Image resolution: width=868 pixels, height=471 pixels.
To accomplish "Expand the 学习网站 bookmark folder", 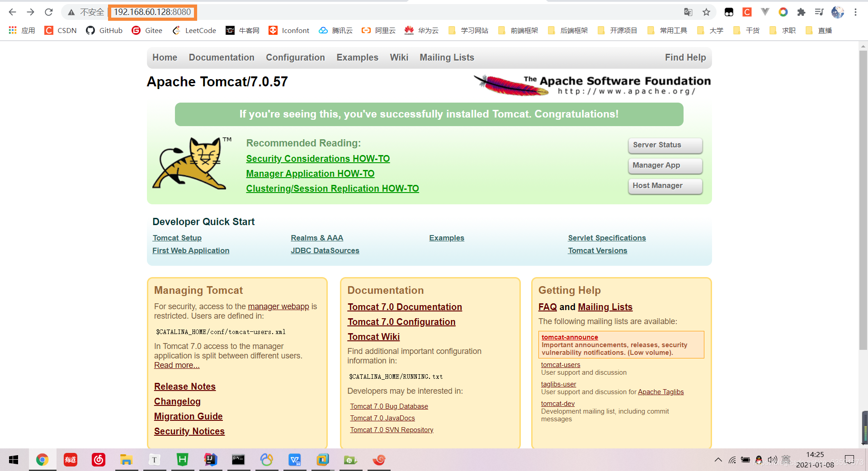I will coord(468,30).
